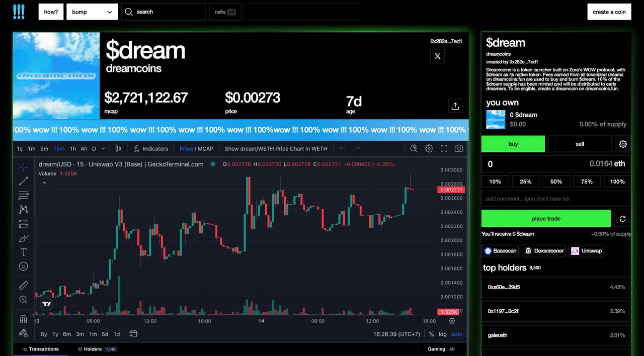Screen dimensions: 644x356
Task: Open chart settings gear
Action: (429, 148)
